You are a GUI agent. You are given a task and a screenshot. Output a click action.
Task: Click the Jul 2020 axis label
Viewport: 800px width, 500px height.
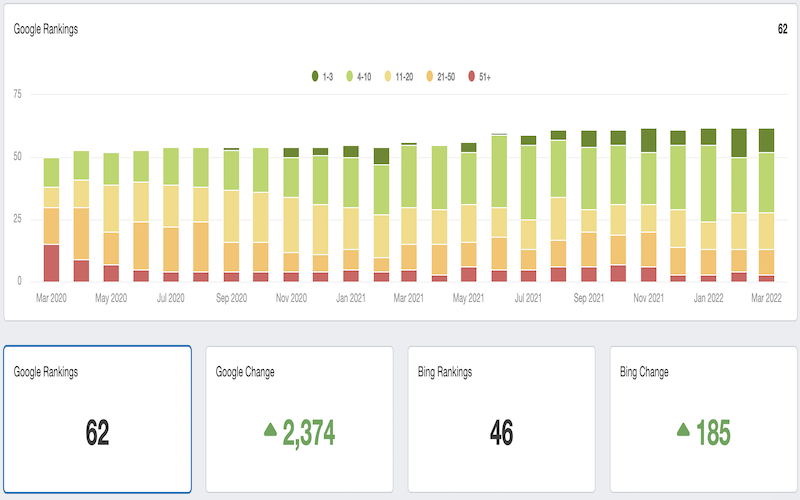[x=170, y=298]
